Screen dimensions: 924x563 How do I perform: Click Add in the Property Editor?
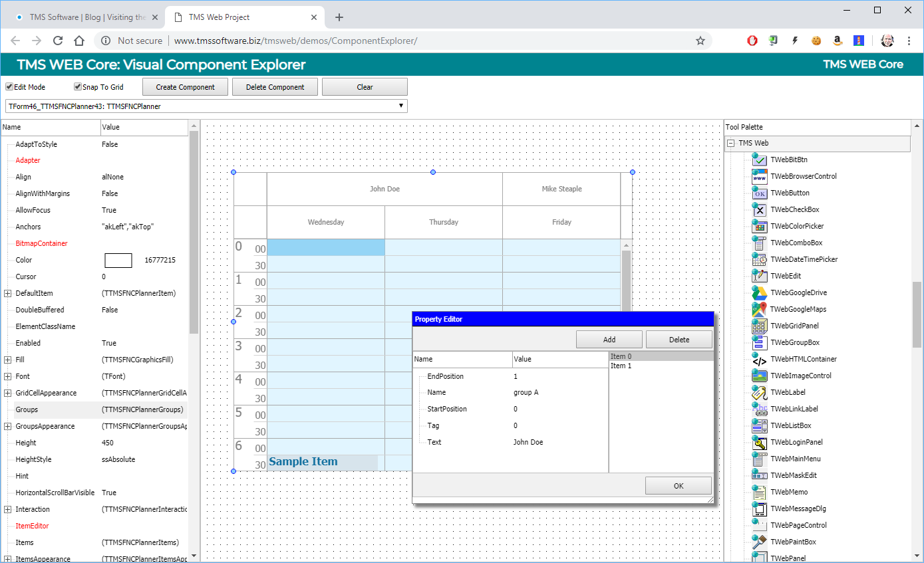609,340
